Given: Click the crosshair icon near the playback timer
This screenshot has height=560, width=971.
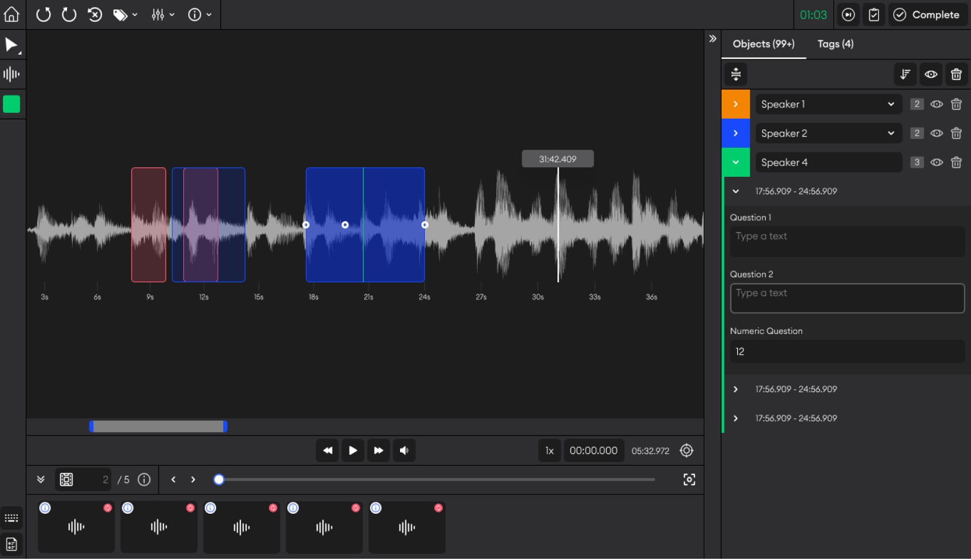Looking at the screenshot, I should click(x=687, y=450).
